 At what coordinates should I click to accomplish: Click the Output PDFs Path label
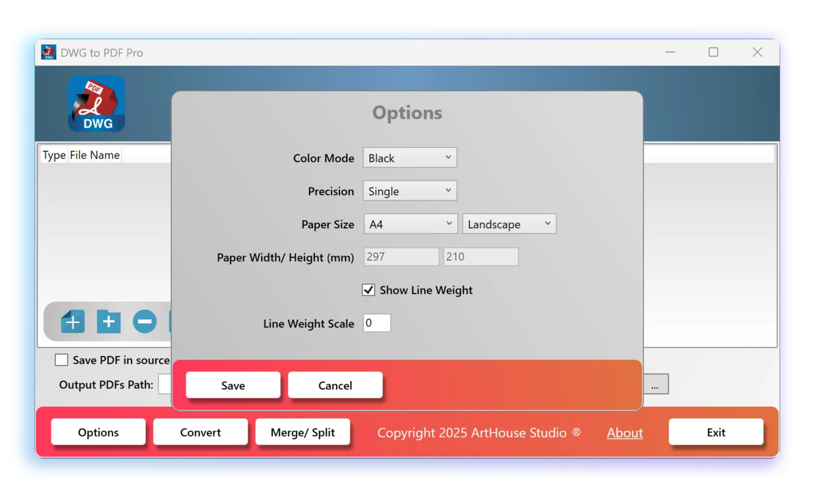106,384
